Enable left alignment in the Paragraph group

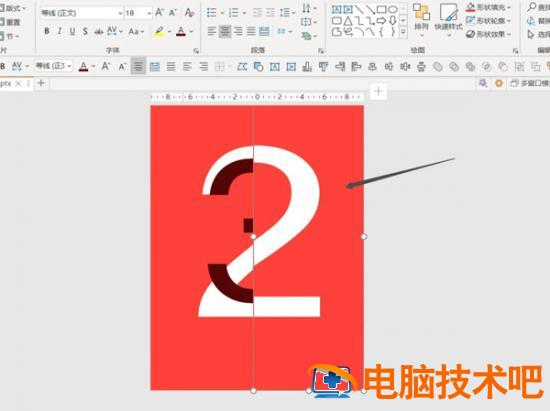coord(212,32)
